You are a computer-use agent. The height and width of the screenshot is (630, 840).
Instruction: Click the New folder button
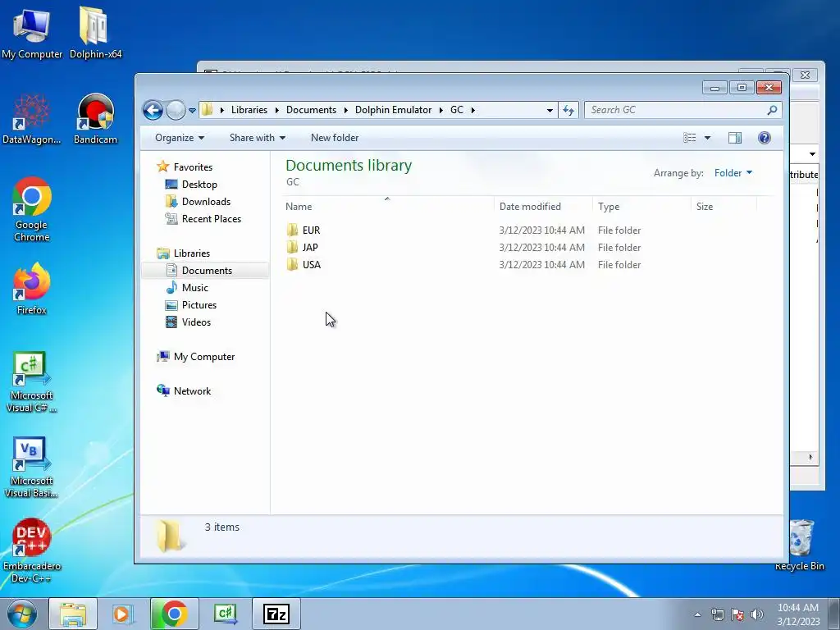point(335,138)
